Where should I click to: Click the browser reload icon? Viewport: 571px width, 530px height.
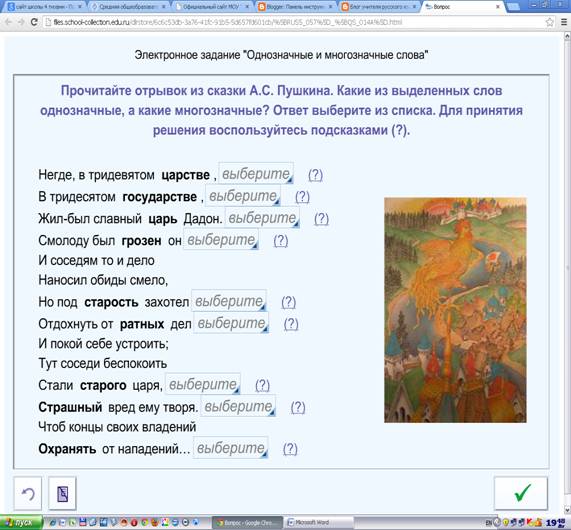click(34, 22)
